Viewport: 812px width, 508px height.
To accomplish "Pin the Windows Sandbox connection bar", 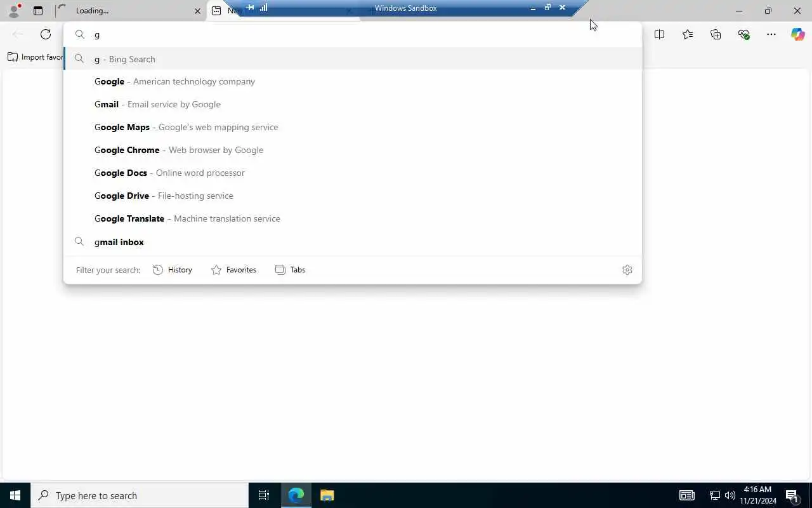I will pos(251,8).
